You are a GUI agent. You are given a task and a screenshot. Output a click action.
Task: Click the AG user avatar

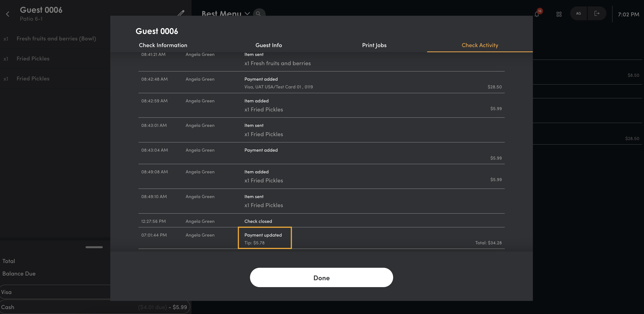click(578, 14)
